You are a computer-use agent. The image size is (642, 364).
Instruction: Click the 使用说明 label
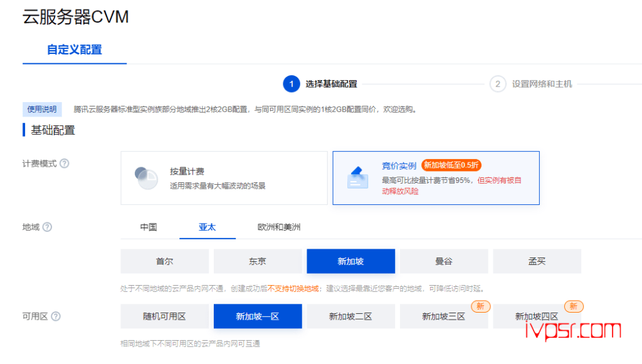42,109
